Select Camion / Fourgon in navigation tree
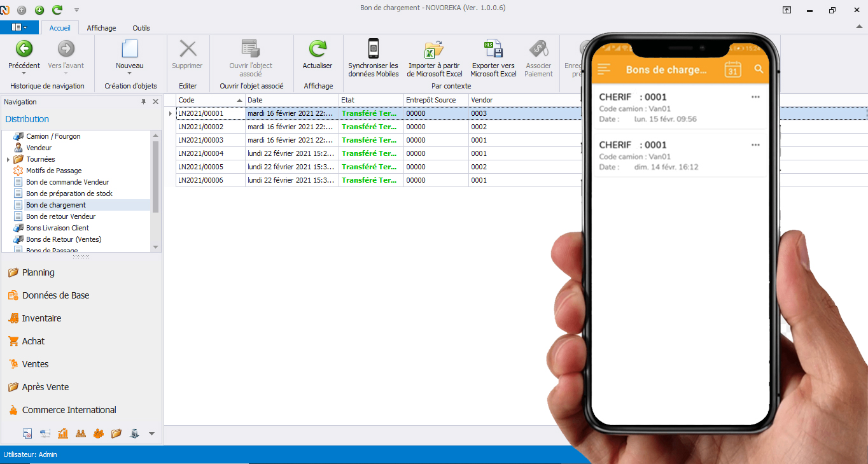The image size is (868, 464). point(53,136)
